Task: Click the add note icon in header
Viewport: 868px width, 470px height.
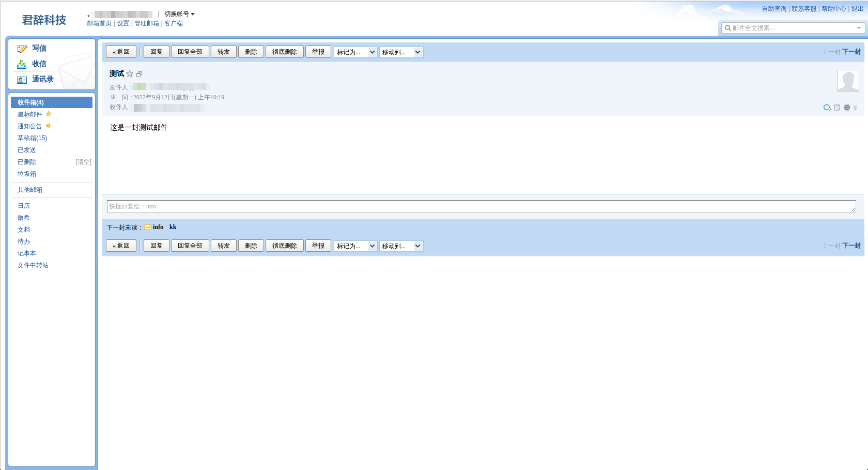Action: pyautogui.click(x=837, y=108)
